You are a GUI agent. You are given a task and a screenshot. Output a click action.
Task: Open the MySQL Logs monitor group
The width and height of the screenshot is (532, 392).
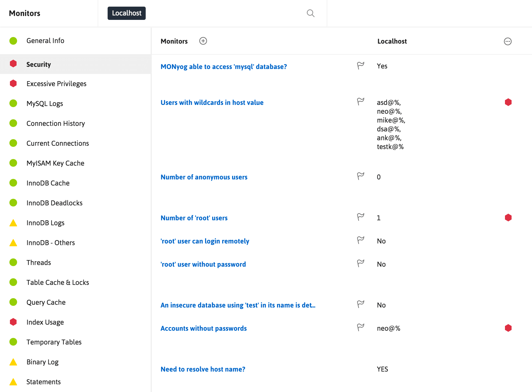click(x=45, y=104)
